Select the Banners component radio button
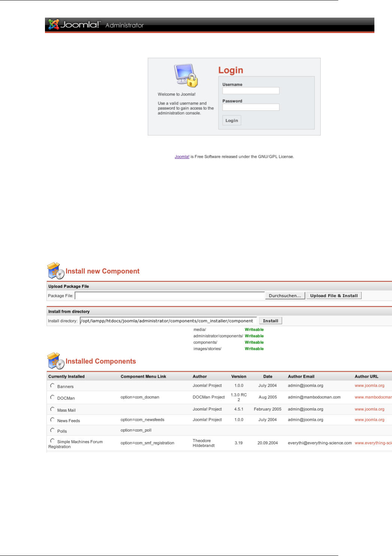 (52, 386)
